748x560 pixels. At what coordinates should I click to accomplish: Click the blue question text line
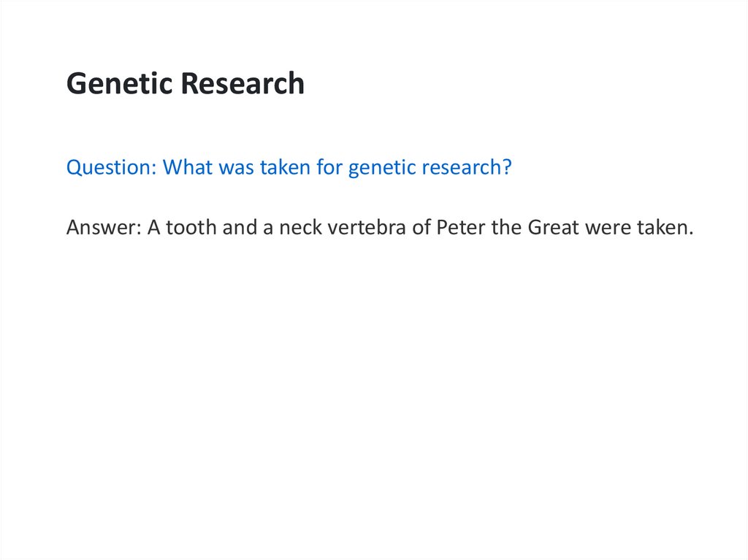tap(289, 168)
